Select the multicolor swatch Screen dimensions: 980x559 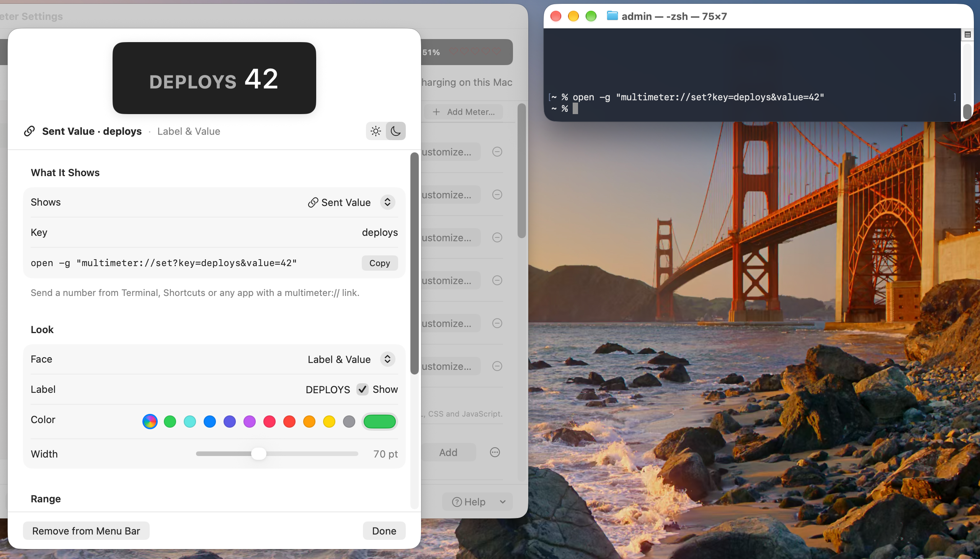click(150, 422)
